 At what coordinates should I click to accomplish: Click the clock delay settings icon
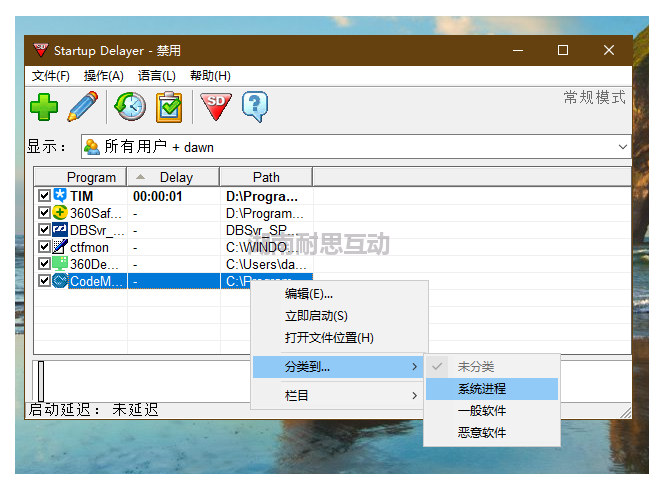coord(129,106)
